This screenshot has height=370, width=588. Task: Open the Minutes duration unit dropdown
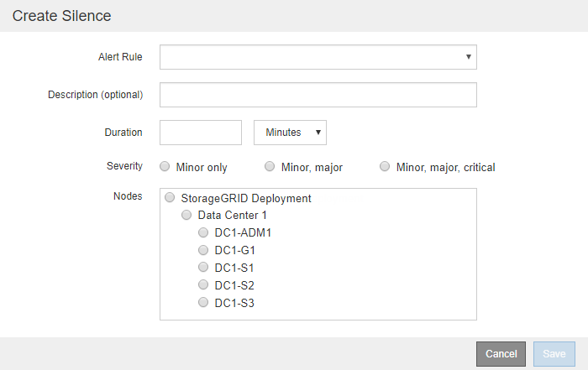(x=290, y=133)
